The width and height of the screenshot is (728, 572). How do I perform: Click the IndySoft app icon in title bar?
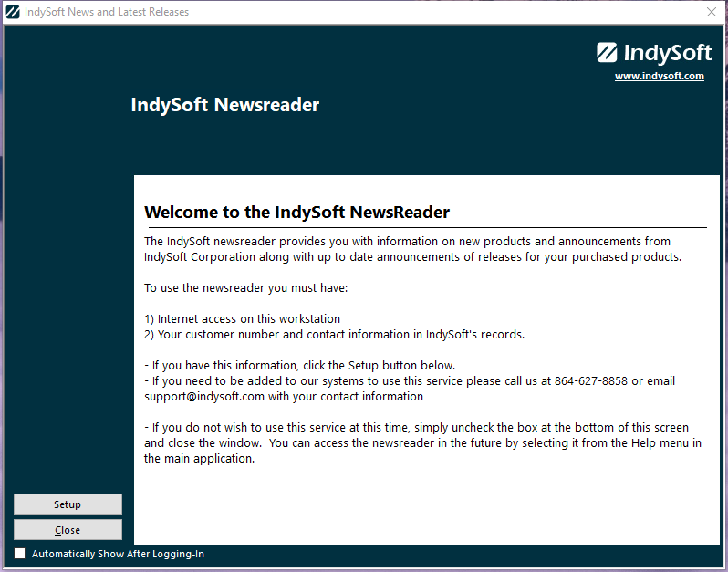pos(13,12)
